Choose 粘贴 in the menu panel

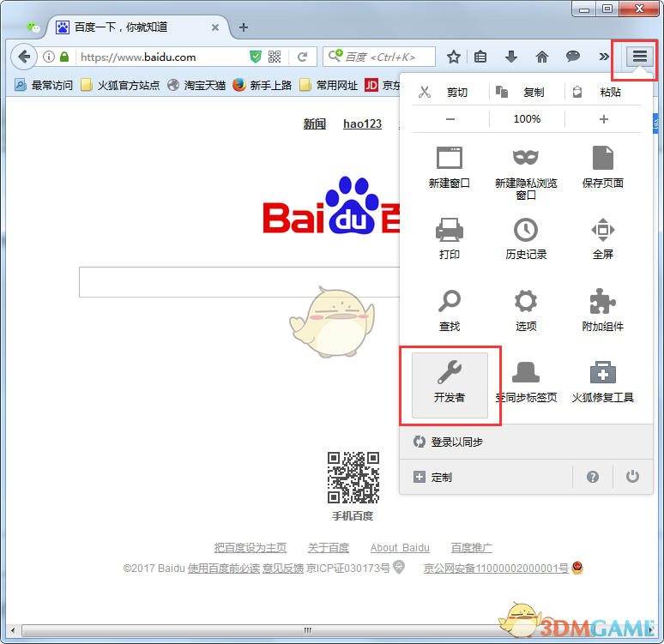tap(603, 92)
